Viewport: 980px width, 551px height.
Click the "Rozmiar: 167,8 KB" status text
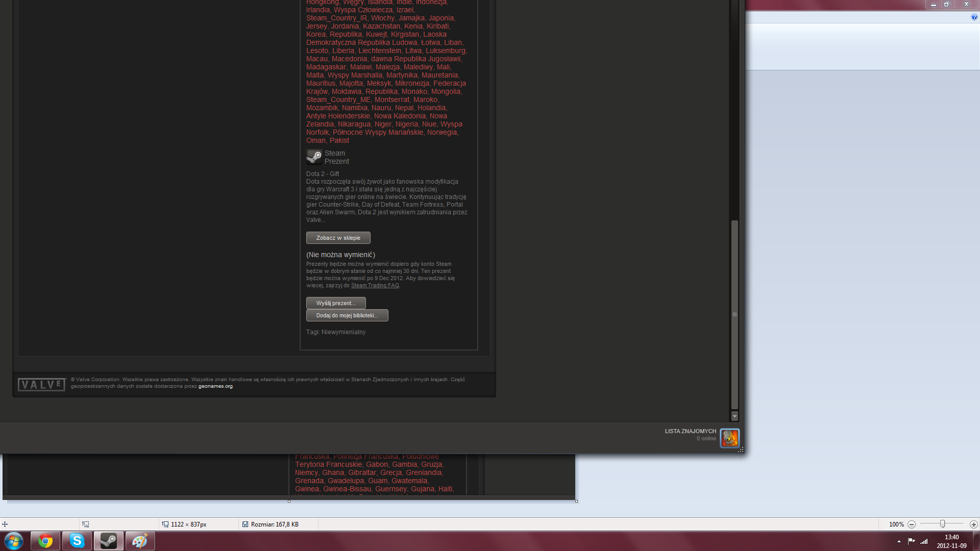275,524
